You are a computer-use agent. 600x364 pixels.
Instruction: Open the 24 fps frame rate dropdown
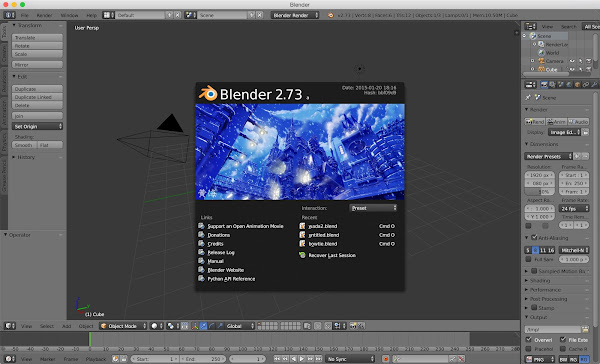(574, 209)
